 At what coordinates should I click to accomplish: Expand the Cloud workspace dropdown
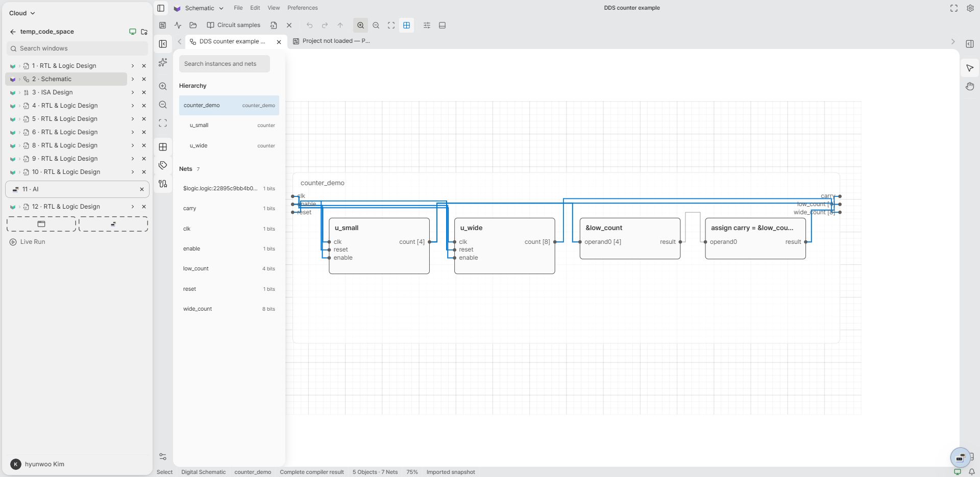point(22,13)
